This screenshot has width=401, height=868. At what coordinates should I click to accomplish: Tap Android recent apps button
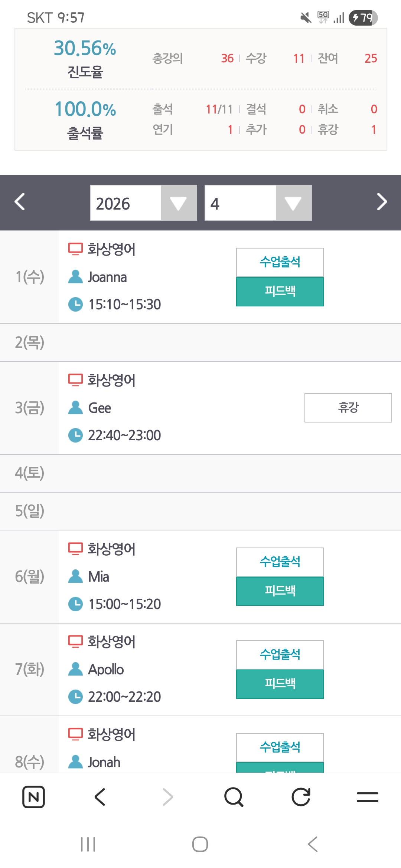click(x=88, y=845)
